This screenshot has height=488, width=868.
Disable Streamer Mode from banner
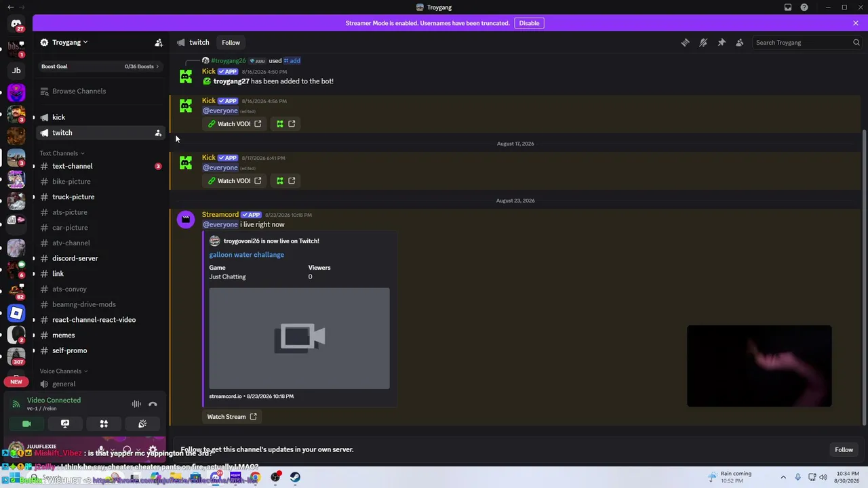coord(529,23)
